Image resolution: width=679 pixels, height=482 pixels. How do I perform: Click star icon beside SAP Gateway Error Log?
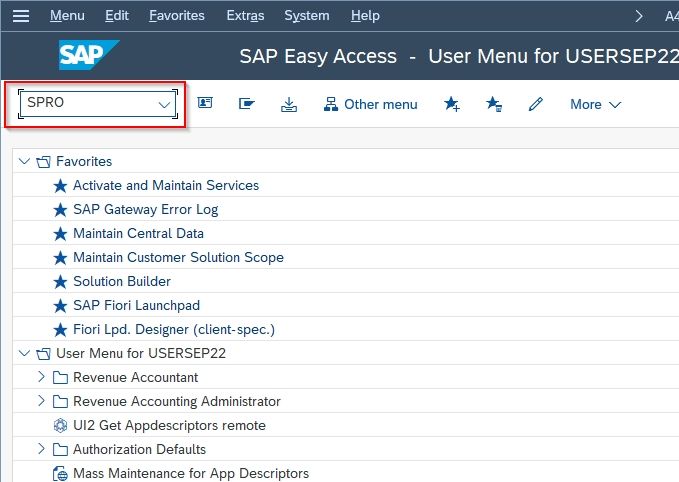[60, 210]
